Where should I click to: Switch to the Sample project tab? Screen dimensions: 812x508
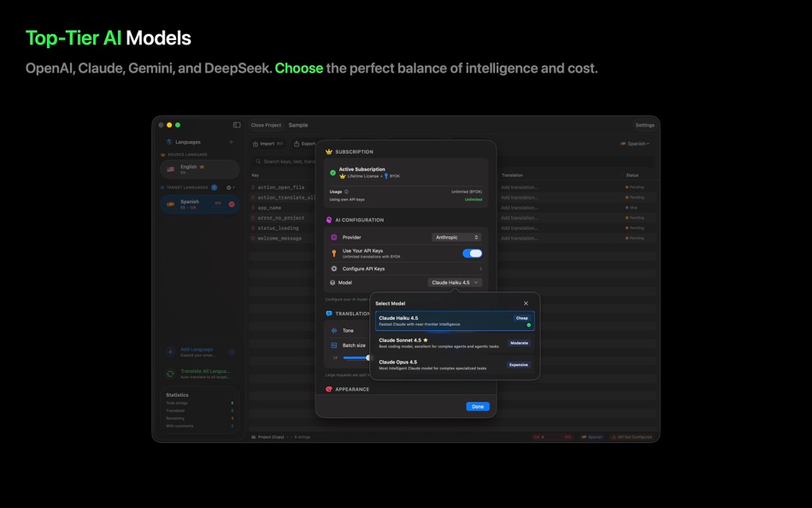click(297, 125)
